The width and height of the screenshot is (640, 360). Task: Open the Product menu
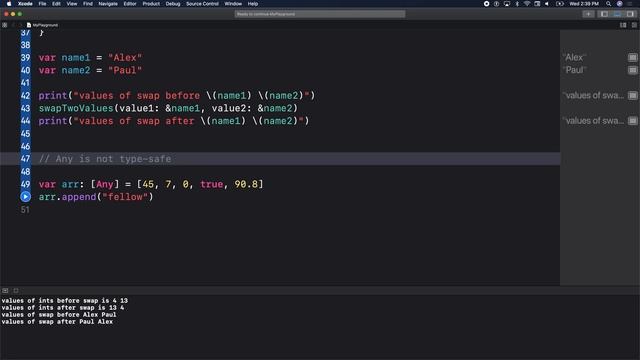click(x=151, y=4)
